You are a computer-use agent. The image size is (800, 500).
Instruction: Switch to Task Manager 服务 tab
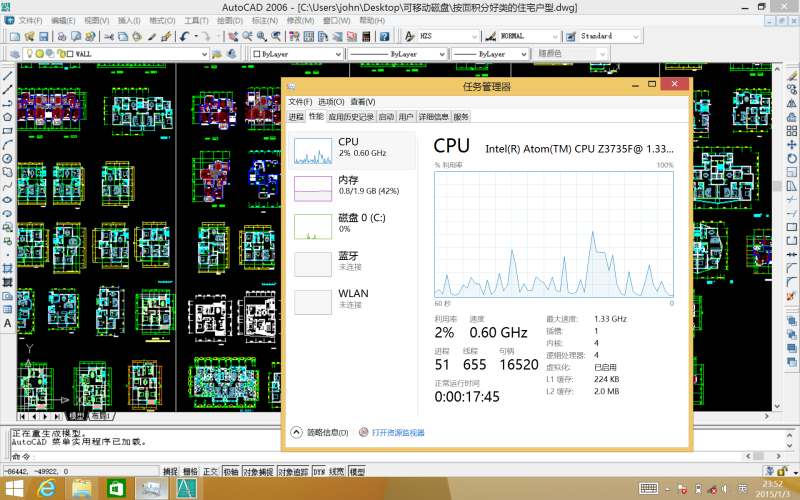click(x=461, y=117)
